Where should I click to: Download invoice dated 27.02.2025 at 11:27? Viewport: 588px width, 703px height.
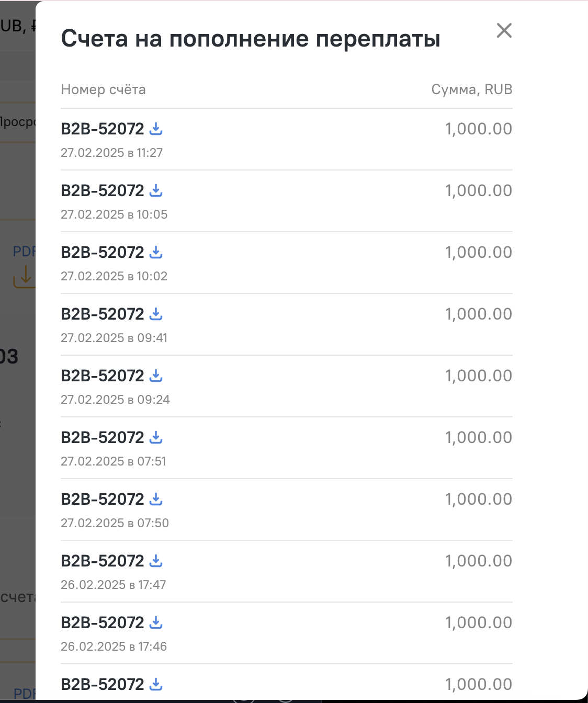coord(156,129)
